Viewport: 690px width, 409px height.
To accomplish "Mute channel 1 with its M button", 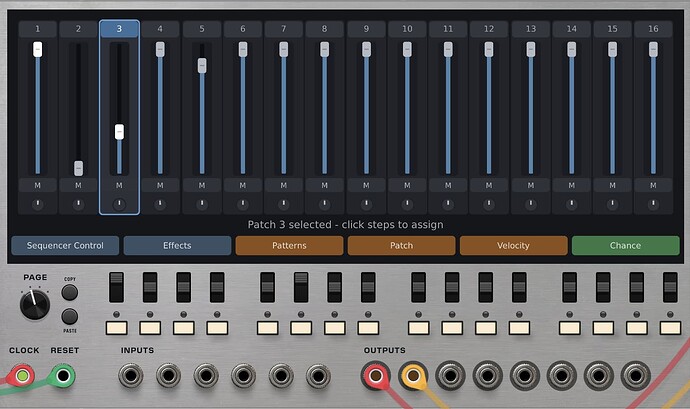I will (x=37, y=185).
